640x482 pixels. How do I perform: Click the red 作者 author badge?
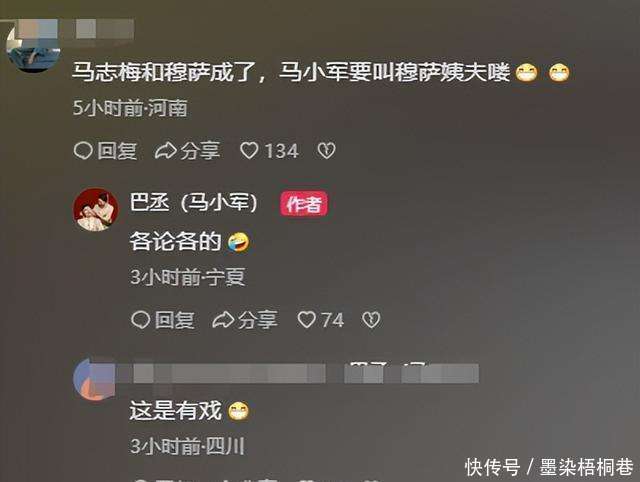coord(304,204)
